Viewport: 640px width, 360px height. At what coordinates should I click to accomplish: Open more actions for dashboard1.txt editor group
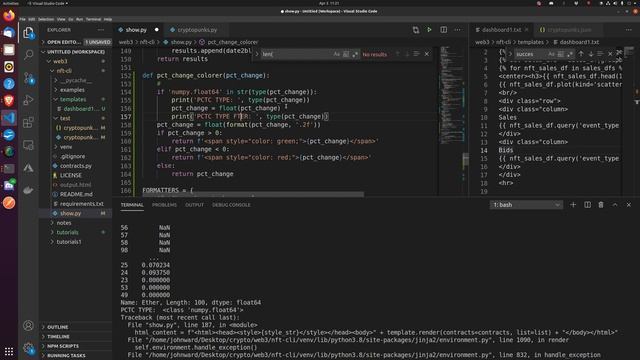click(x=629, y=30)
